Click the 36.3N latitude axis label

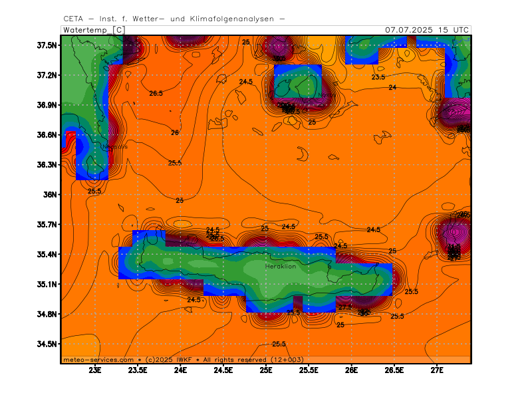[x=47, y=164]
